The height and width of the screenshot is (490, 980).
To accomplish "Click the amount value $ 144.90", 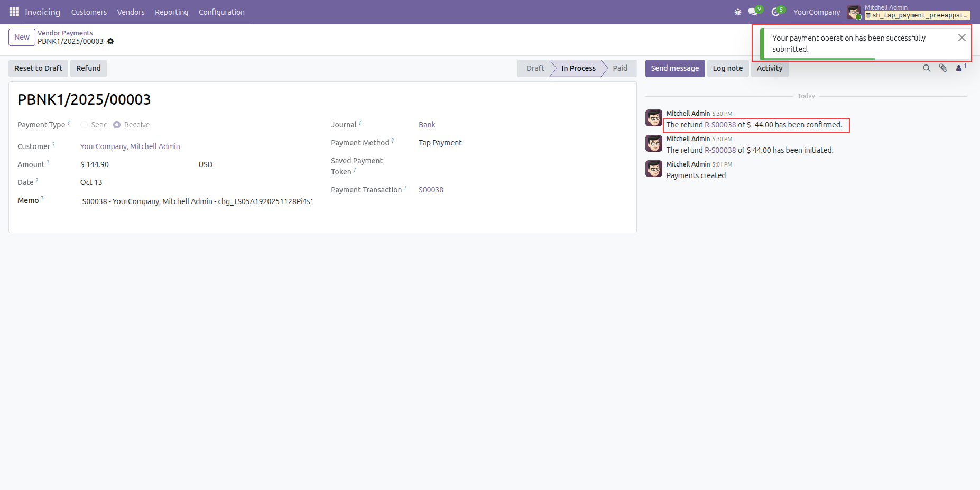I will [95, 164].
